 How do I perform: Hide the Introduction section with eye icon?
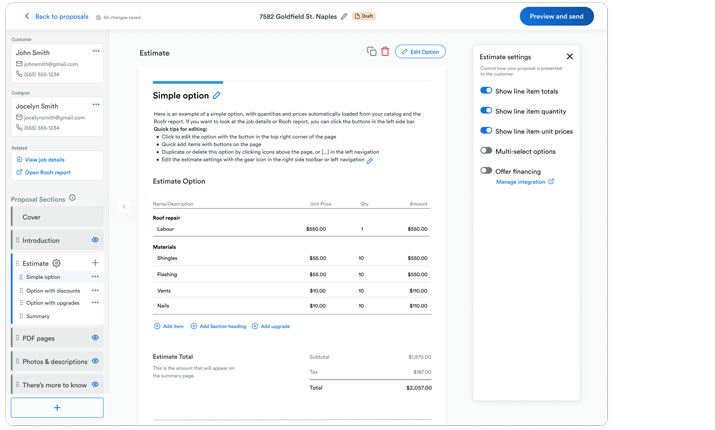[95, 240]
